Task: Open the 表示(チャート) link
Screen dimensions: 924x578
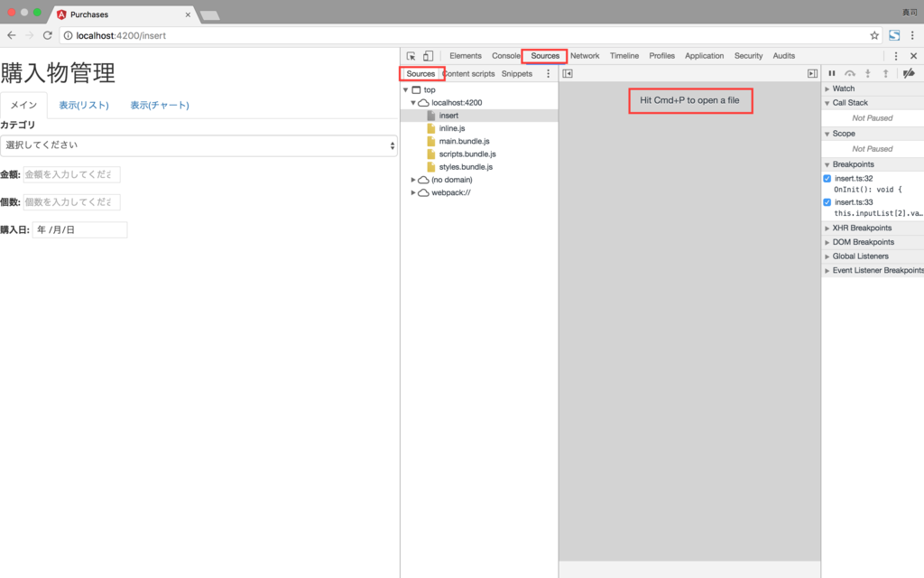Action: click(160, 106)
